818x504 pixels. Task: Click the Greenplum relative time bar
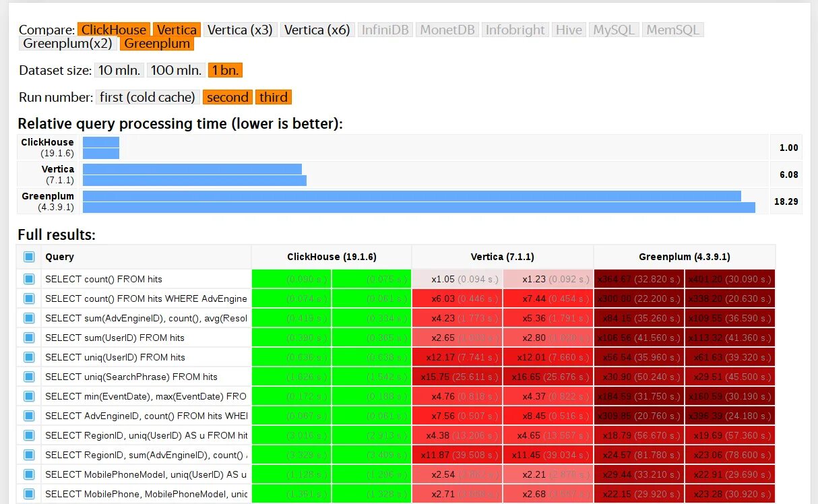click(419, 201)
